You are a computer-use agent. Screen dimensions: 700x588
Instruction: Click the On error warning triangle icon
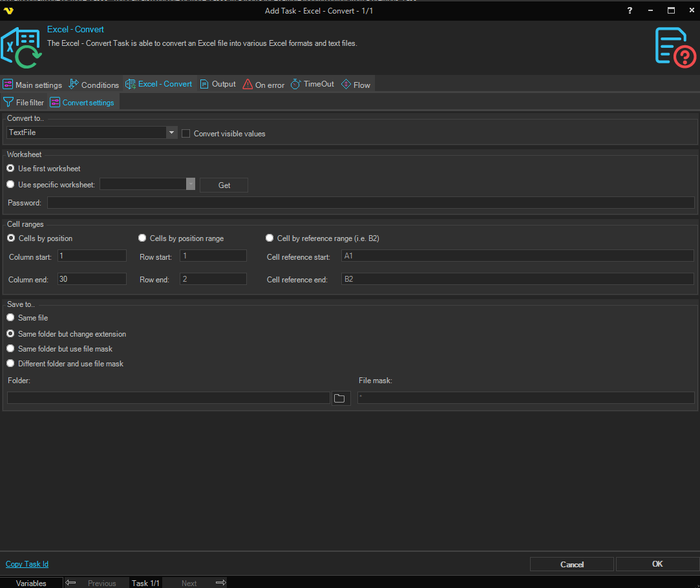[248, 85]
